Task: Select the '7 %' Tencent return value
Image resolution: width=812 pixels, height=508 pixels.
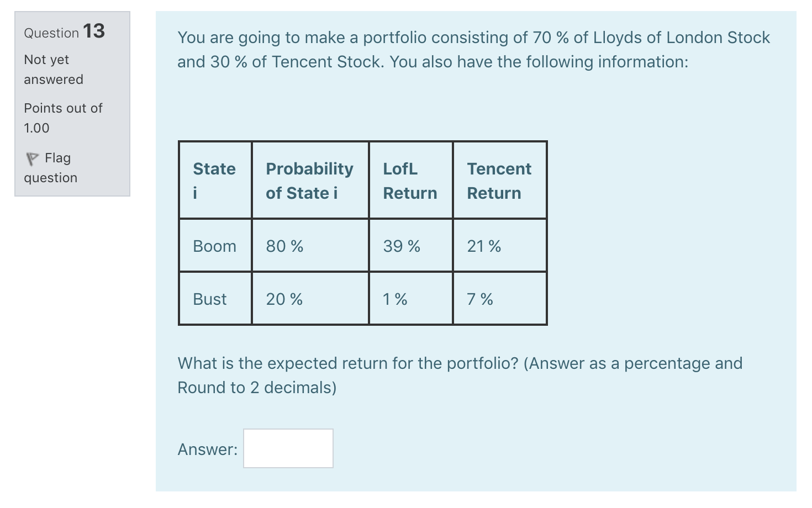Action: pyautogui.click(x=479, y=299)
